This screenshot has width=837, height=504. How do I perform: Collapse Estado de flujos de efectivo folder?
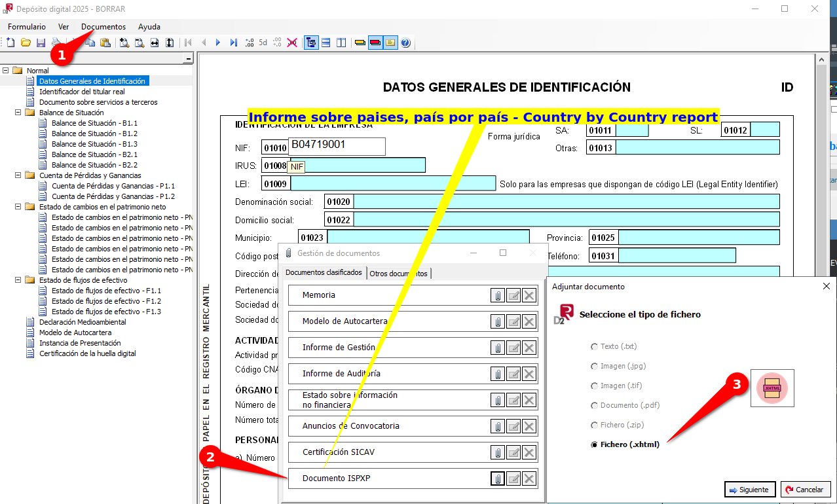tap(18, 279)
